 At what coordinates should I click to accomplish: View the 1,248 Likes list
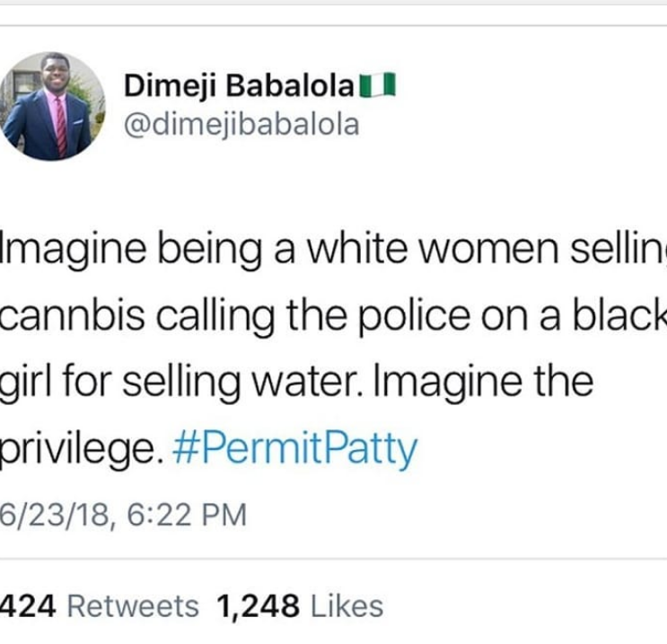tap(301, 606)
